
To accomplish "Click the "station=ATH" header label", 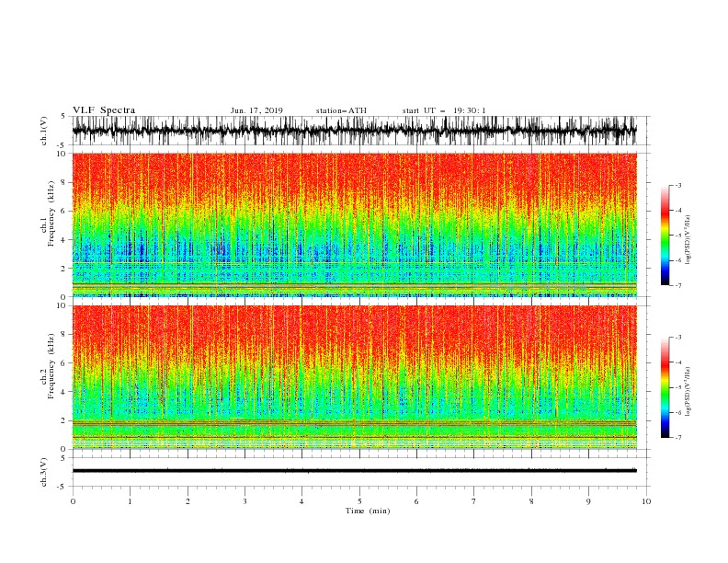I will (341, 110).
